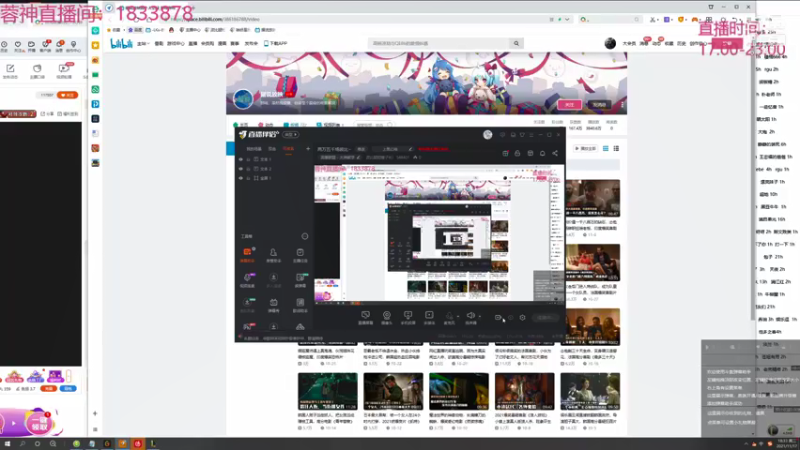Click the screen capture source button in bottom bar
The image size is (800, 450).
click(x=365, y=317)
